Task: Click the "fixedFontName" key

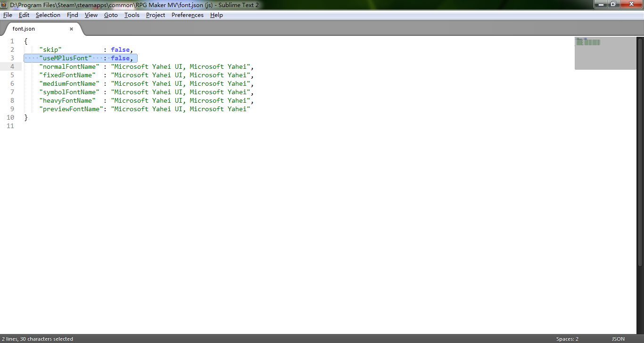Action: tap(67, 75)
